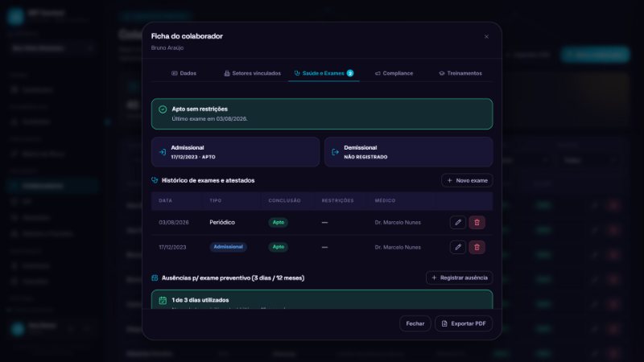Screen dimensions: 644x362
Task: Click the Fechar button
Action: pyautogui.click(x=415, y=323)
